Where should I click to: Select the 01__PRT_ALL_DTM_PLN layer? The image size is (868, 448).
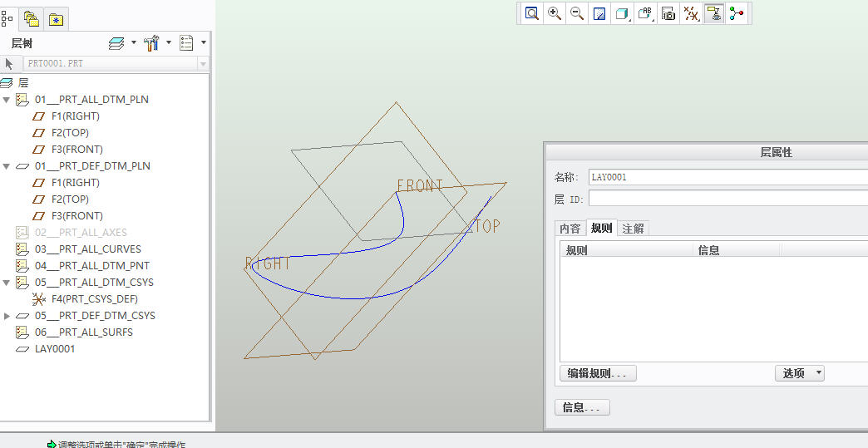coord(91,100)
